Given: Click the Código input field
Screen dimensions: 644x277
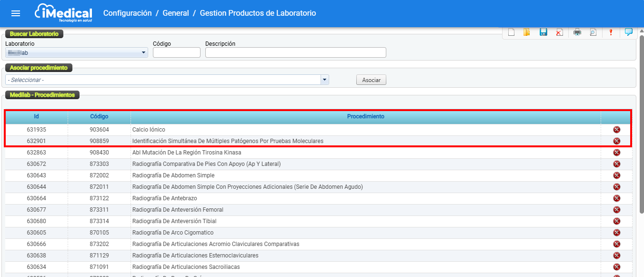Looking at the screenshot, I should (x=176, y=53).
